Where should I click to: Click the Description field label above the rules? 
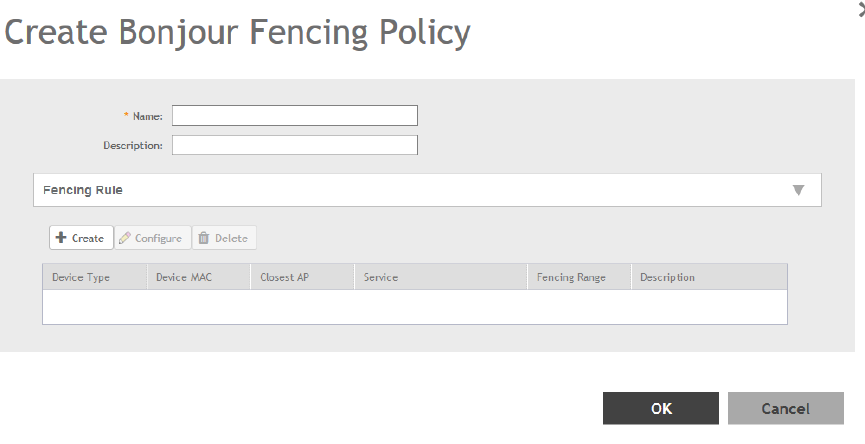133,146
